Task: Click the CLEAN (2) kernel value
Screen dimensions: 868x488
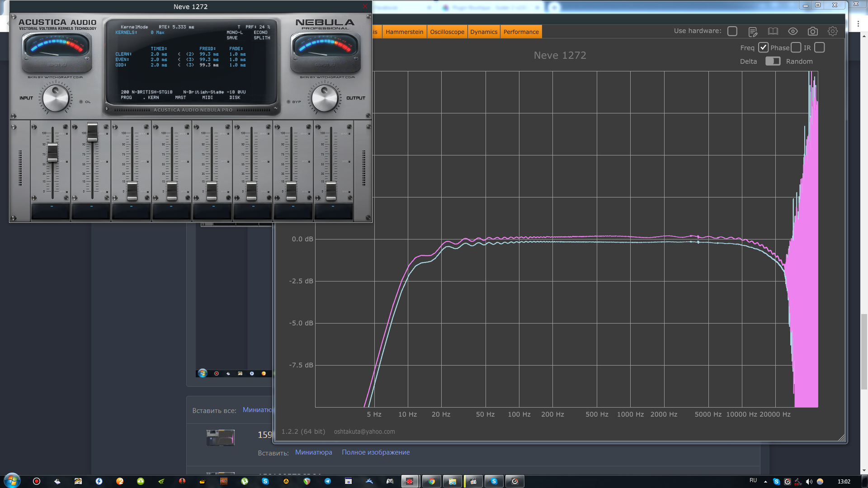Action: (190, 54)
